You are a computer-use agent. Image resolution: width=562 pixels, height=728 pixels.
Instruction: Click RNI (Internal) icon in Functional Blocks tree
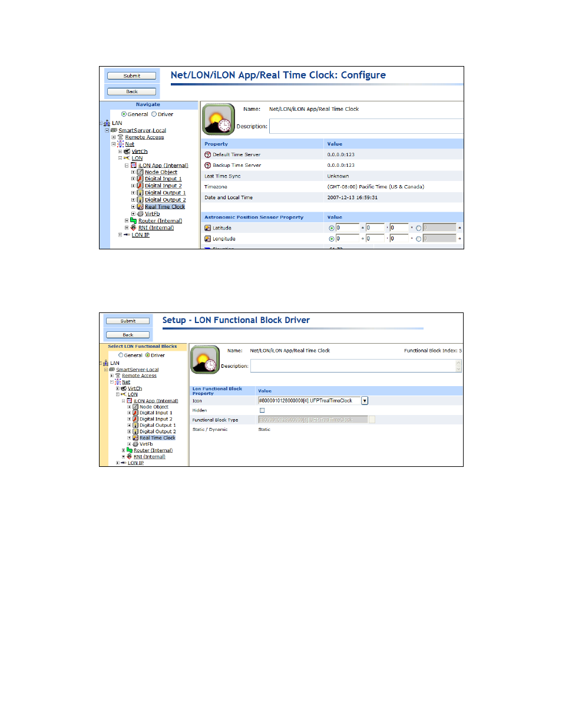coord(130,456)
